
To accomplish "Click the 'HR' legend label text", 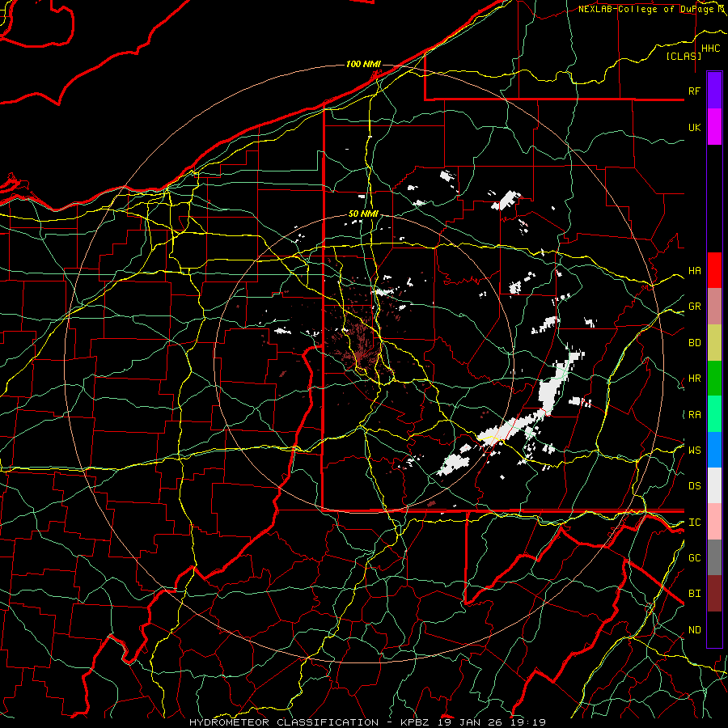I will click(x=694, y=379).
